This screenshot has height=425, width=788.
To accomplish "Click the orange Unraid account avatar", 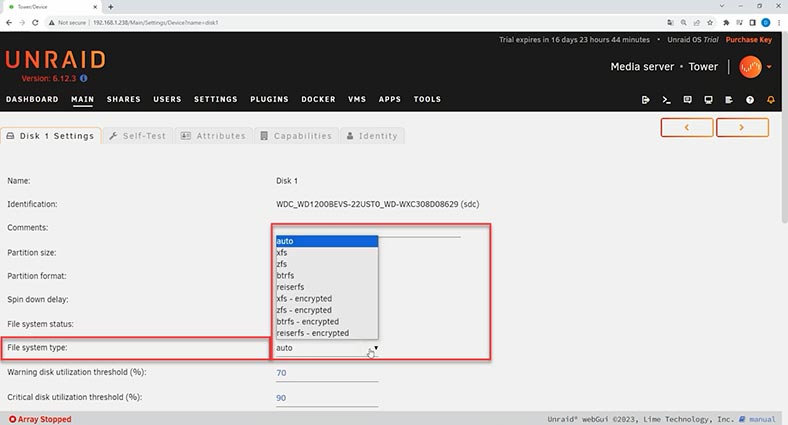I will (750, 67).
